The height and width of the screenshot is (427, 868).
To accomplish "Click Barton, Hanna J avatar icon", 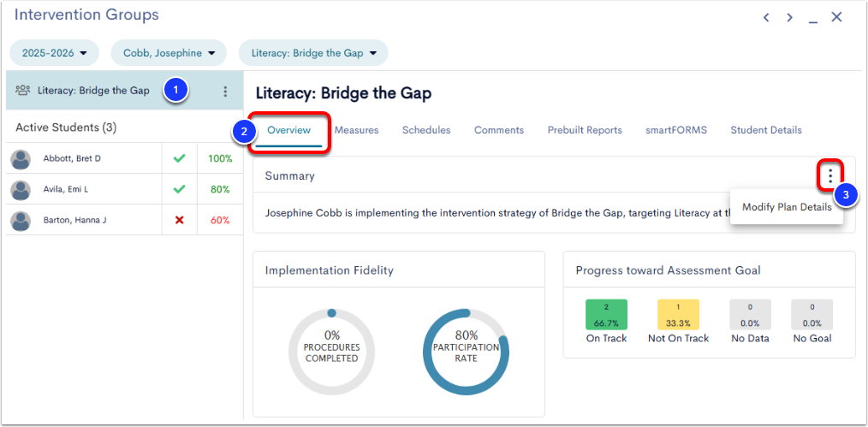I will pyautogui.click(x=21, y=220).
